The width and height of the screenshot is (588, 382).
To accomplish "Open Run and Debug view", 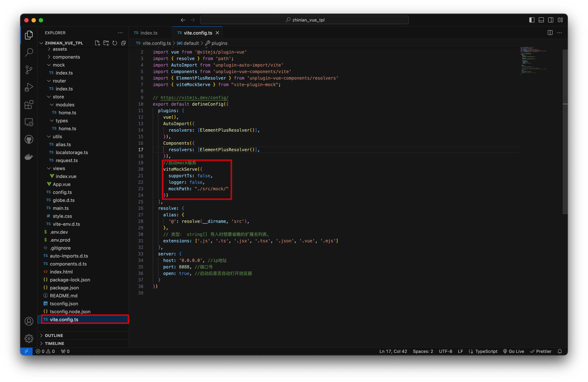I will (29, 87).
